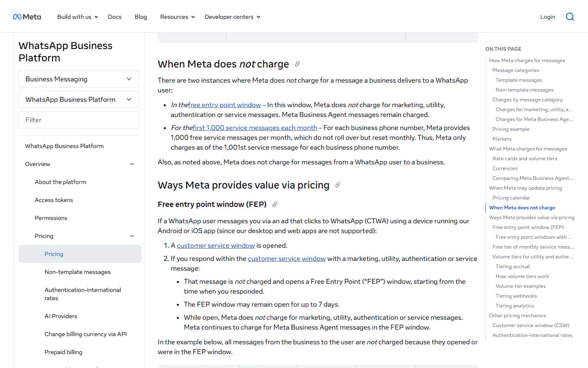Collapse the Overview section
Screen dimensions: 588x368
pyautogui.click(x=132, y=164)
